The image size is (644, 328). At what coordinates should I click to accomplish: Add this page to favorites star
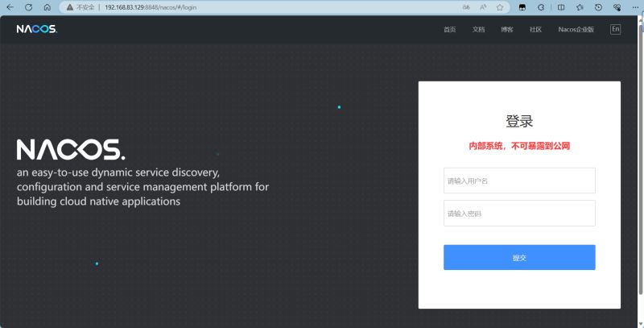pyautogui.click(x=500, y=7)
